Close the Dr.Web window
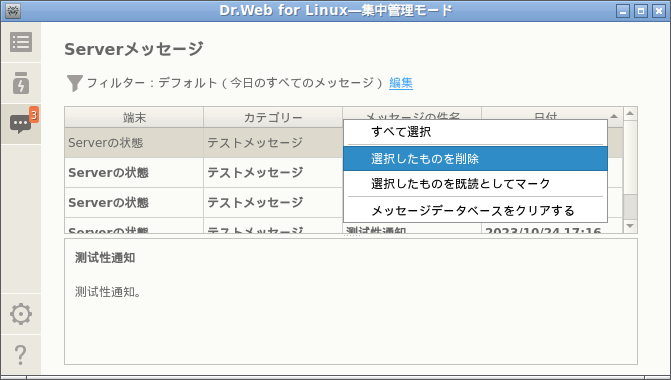This screenshot has height=380, width=671. tap(659, 11)
